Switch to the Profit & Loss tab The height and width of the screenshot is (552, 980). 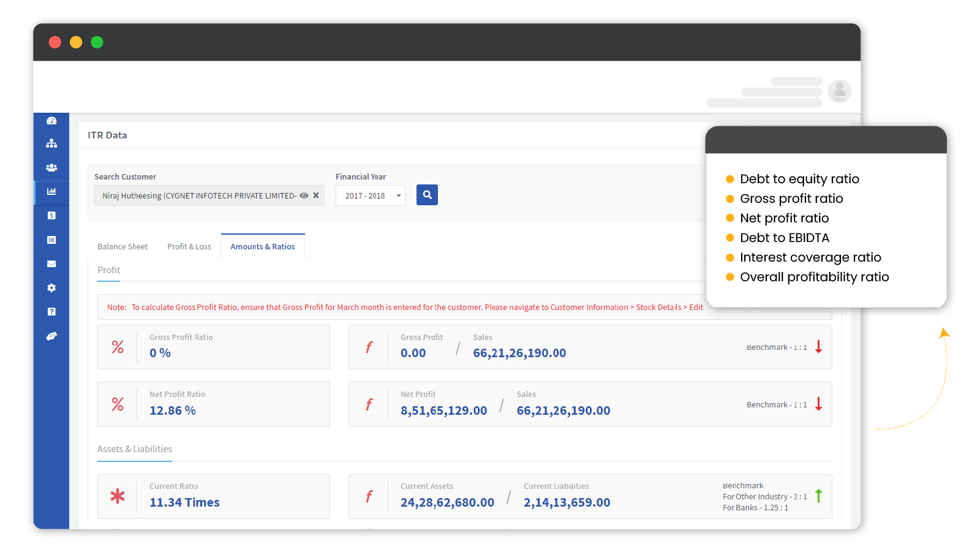click(x=189, y=246)
